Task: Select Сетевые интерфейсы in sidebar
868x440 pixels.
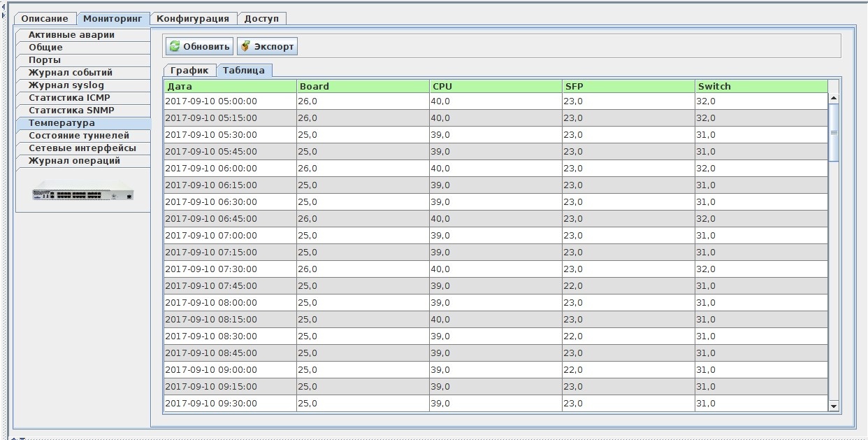Action: tap(82, 148)
